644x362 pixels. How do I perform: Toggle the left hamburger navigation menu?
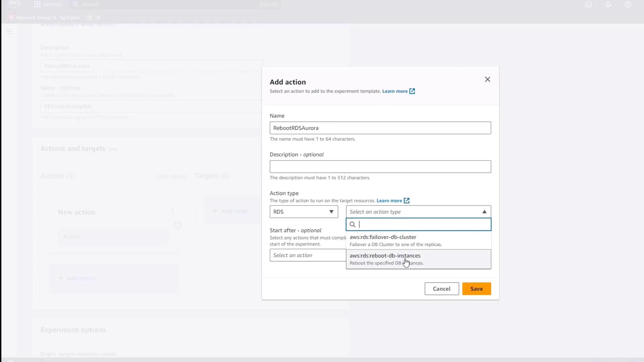click(x=9, y=32)
